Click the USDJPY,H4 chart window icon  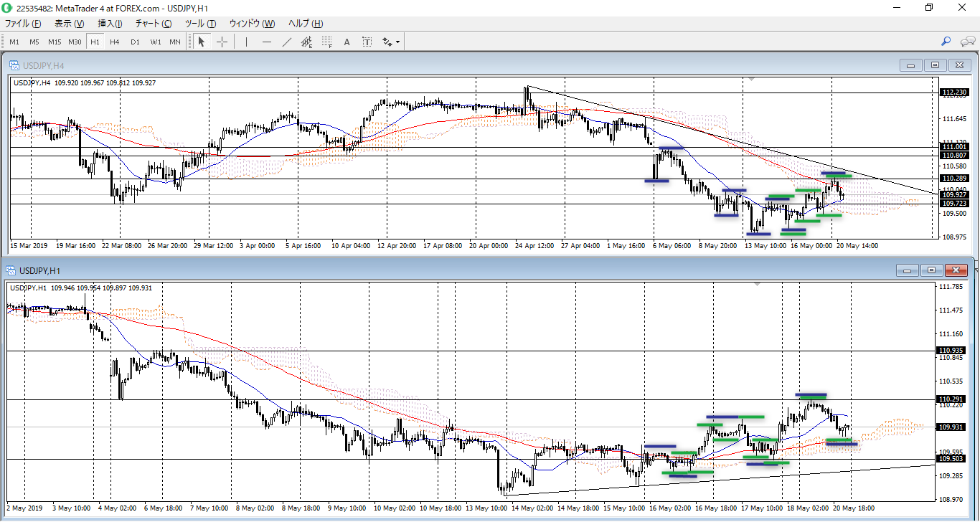click(14, 65)
